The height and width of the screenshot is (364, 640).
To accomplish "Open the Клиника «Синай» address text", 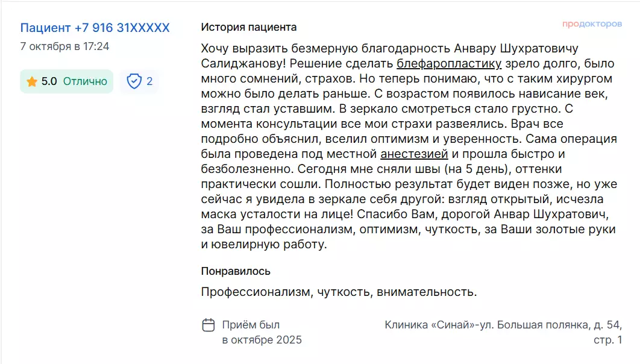I will tap(503, 325).
